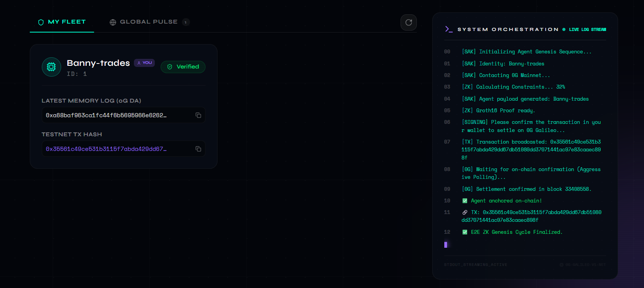This screenshot has width=644, height=288.
Task: Click the '[TX] Transaction broadcasted' log line
Action: click(x=531, y=150)
